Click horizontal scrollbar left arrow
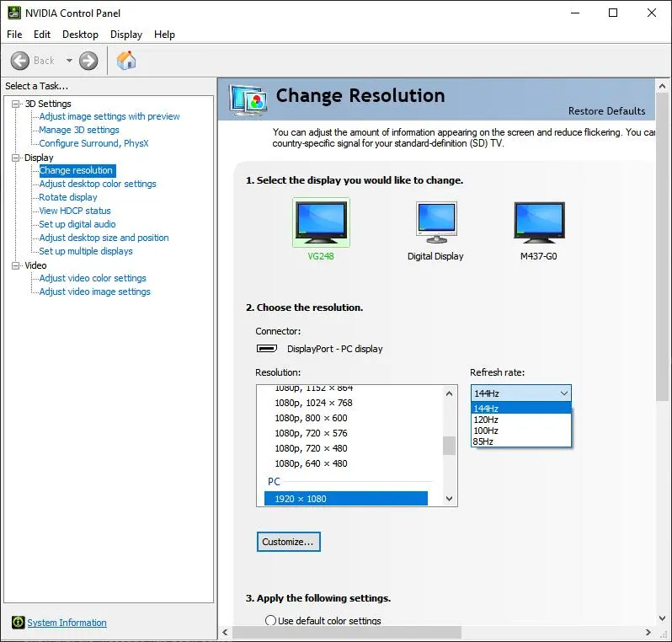The width and height of the screenshot is (672, 642). click(225, 632)
